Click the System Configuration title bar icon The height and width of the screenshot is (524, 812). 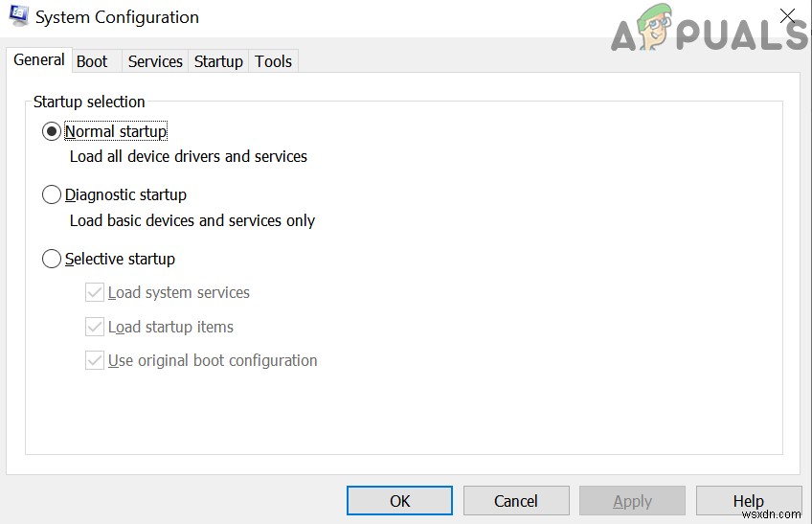(x=17, y=17)
